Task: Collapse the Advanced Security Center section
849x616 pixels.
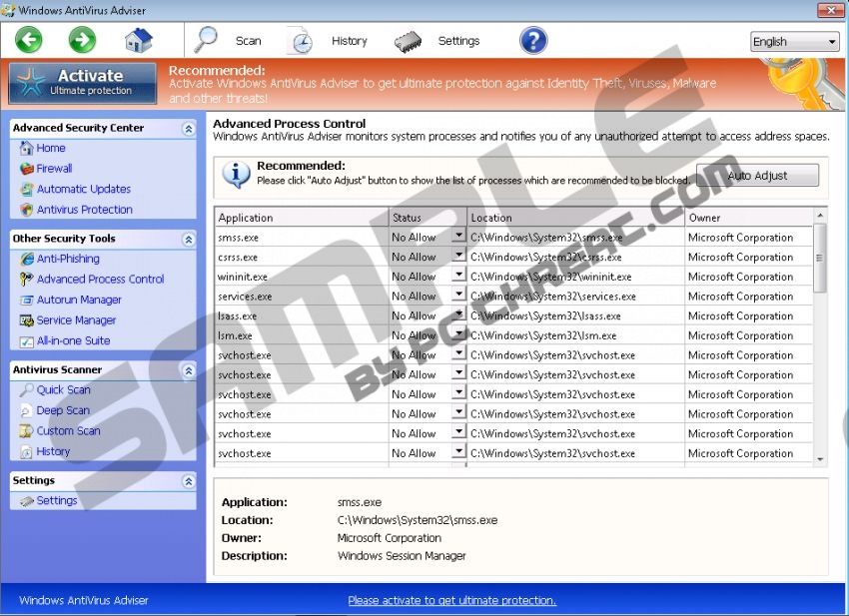Action: pos(189,129)
